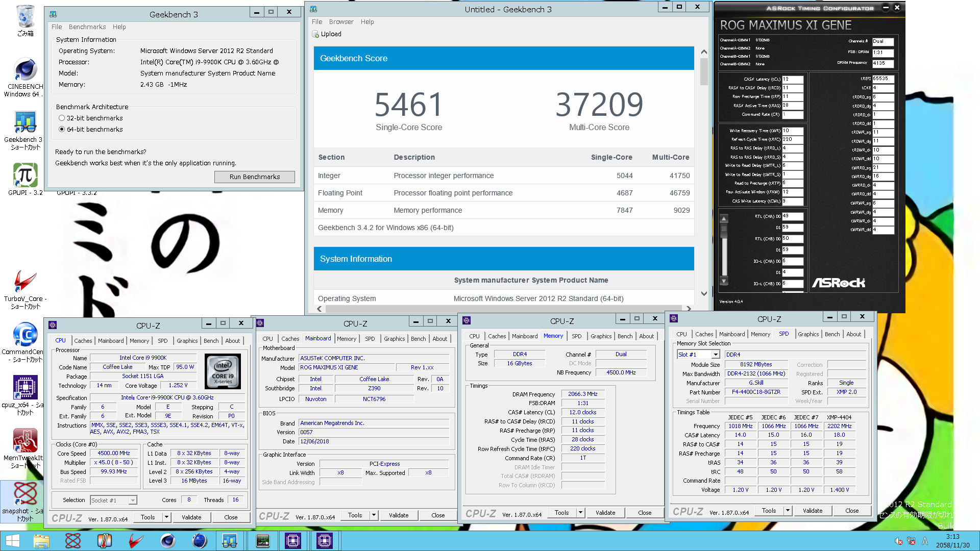Click Close button in CPU-Z Mainboard window
The image size is (980, 551).
tap(438, 515)
